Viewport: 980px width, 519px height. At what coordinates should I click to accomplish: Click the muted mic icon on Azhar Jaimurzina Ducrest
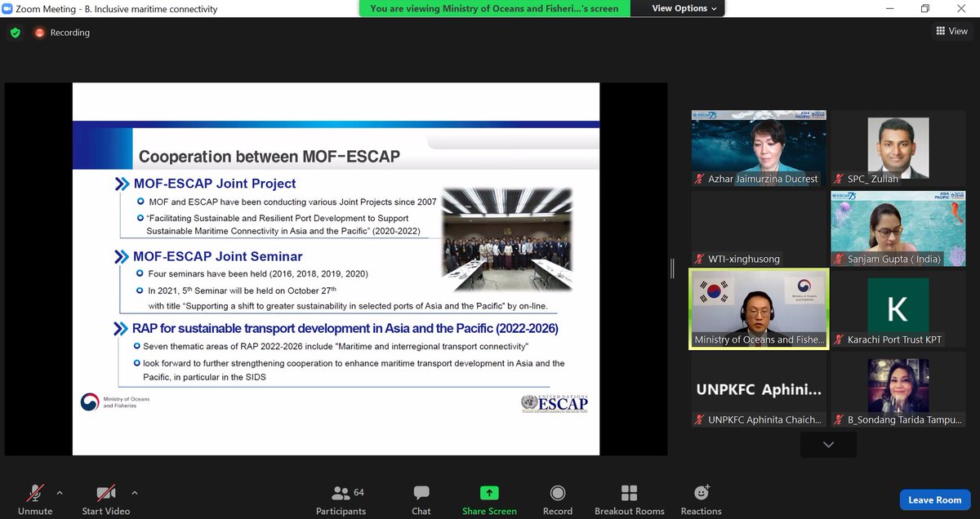(x=700, y=179)
